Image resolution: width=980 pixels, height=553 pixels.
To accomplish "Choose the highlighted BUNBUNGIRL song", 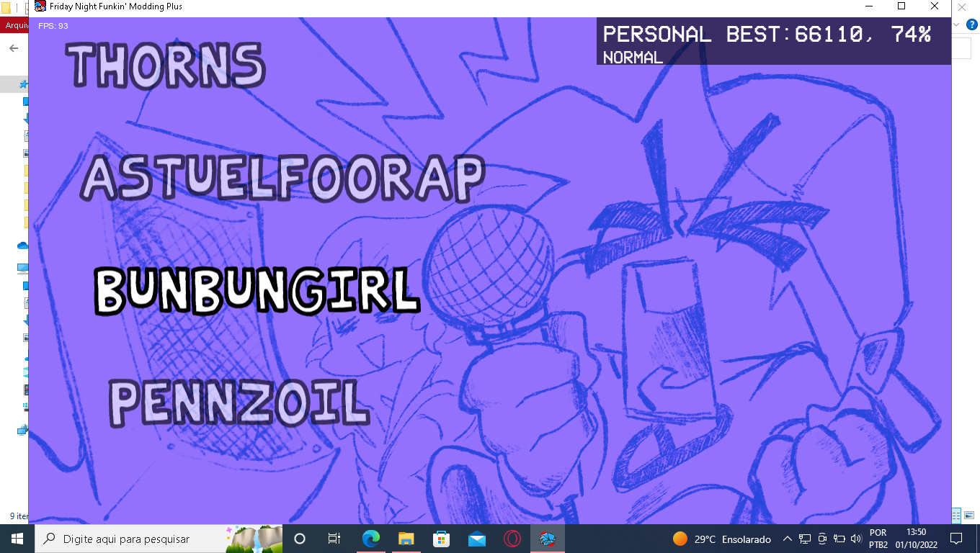I will 257,290.
